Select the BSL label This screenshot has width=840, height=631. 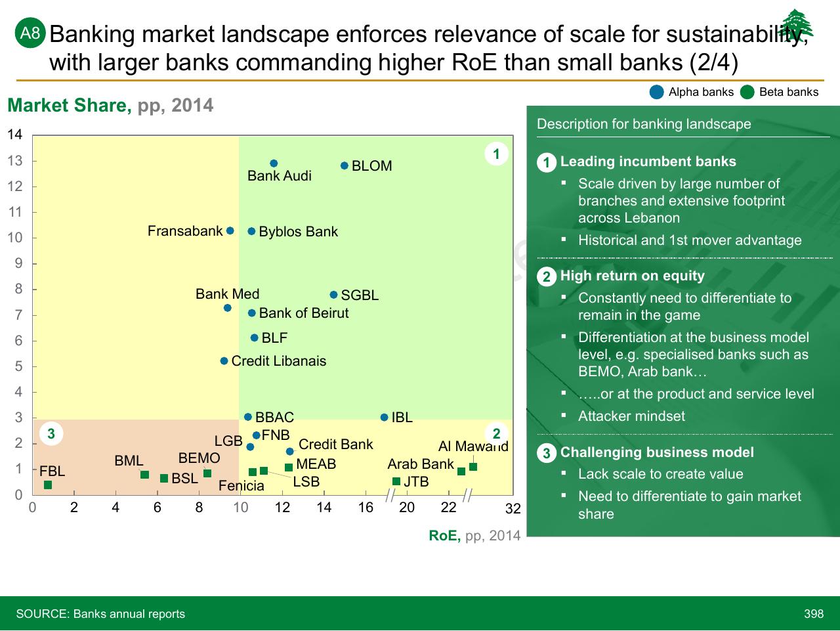click(184, 479)
